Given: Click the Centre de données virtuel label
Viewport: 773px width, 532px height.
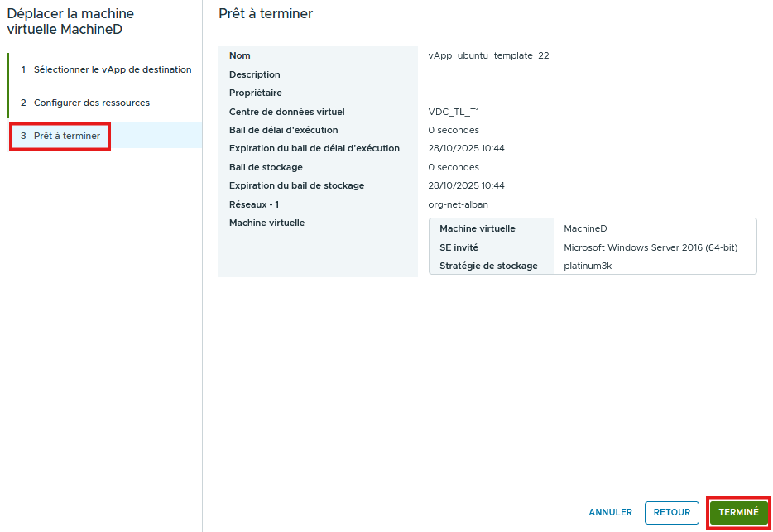Looking at the screenshot, I should 286,112.
